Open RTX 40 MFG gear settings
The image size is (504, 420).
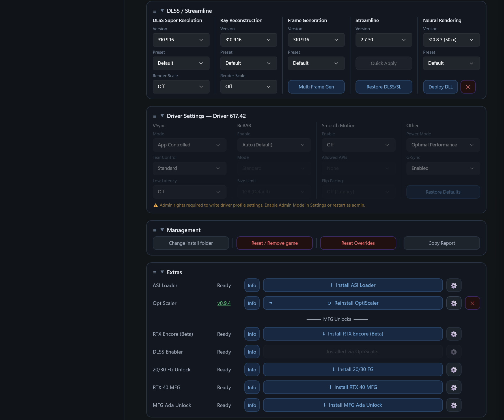click(x=454, y=387)
